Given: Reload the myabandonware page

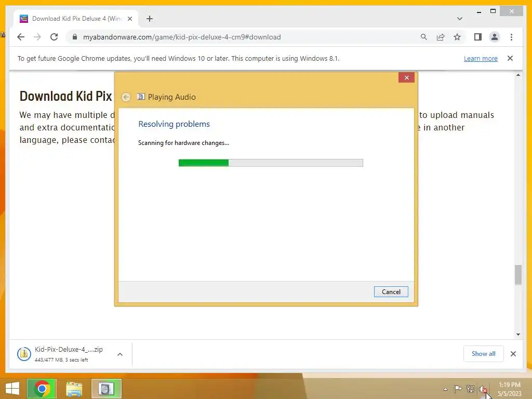Looking at the screenshot, I should click(54, 37).
